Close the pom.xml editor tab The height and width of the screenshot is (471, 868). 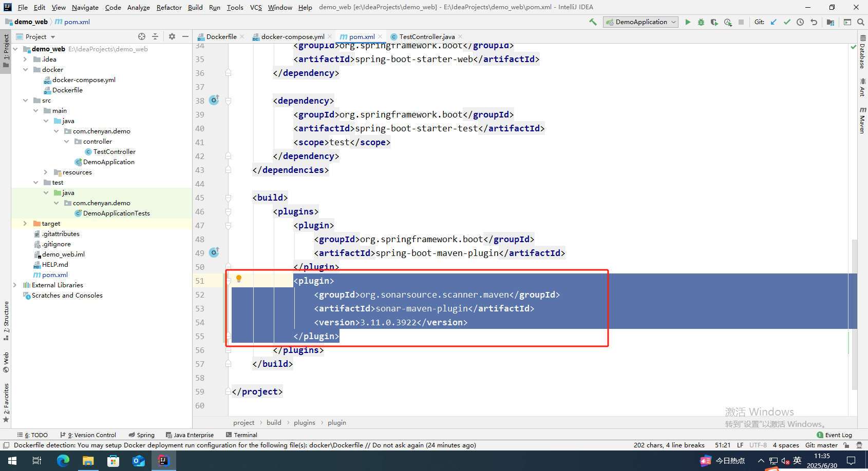point(380,36)
